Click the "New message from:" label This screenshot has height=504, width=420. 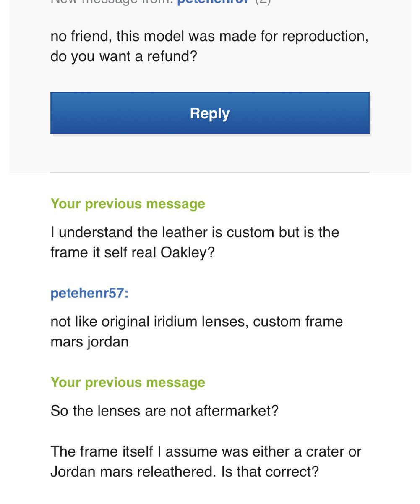click(x=112, y=2)
